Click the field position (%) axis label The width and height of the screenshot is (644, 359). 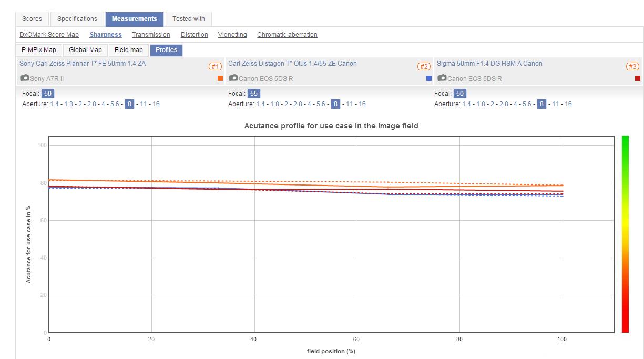(x=331, y=351)
